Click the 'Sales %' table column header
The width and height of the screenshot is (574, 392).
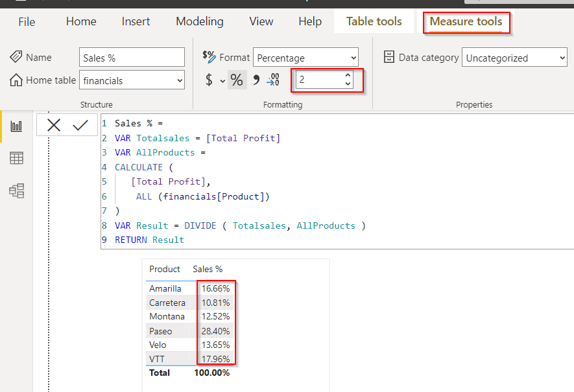[x=208, y=269]
